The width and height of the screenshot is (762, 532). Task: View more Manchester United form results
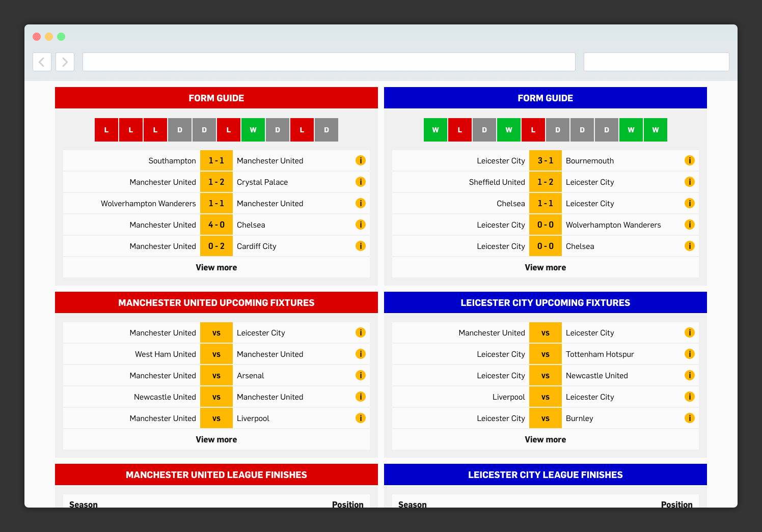pos(216,267)
